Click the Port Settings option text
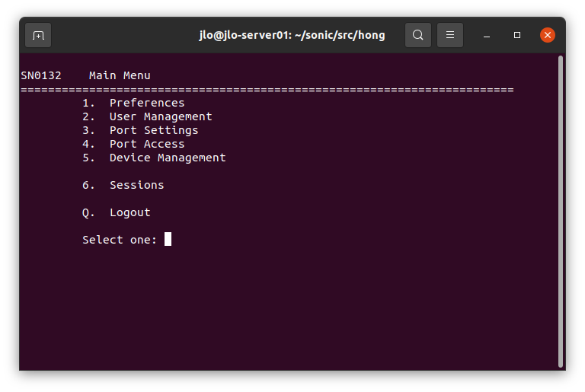The width and height of the screenshot is (585, 392). (x=154, y=130)
